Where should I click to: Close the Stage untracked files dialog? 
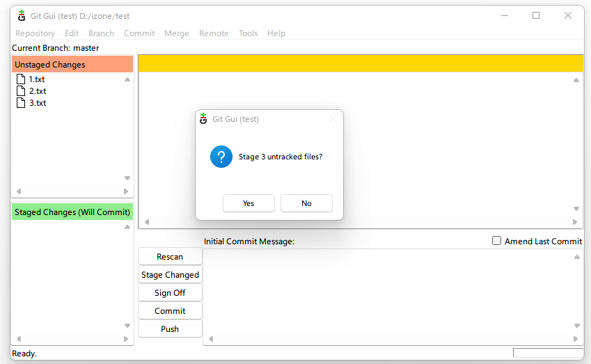pos(332,119)
